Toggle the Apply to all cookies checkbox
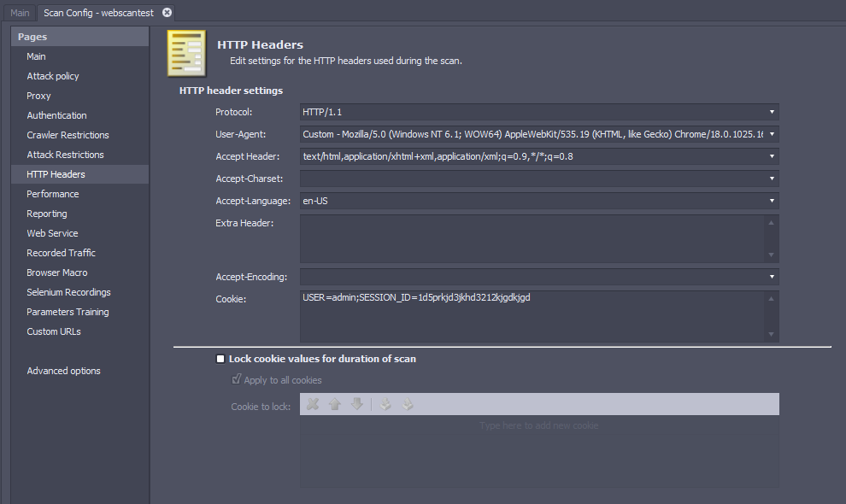Image resolution: width=846 pixels, height=504 pixels. tap(237, 379)
